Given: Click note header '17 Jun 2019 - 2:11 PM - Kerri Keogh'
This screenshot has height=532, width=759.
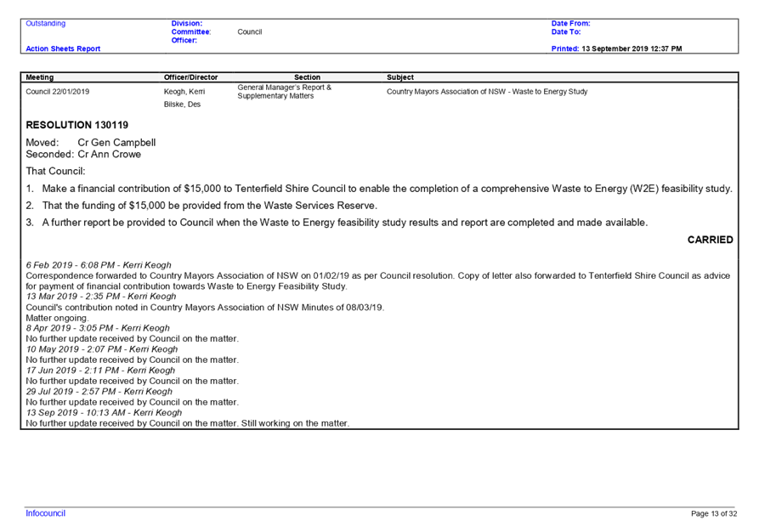Looking at the screenshot, I should click(x=100, y=371).
